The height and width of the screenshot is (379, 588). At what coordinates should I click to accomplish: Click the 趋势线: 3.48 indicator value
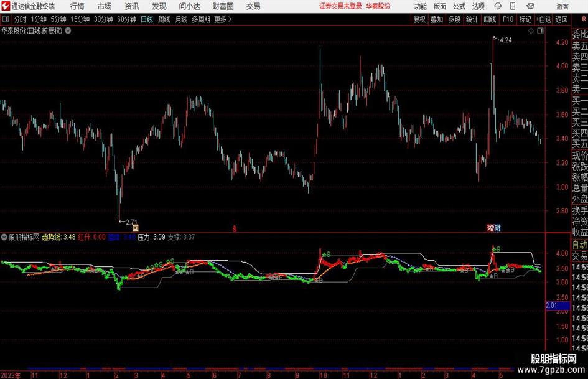[x=58, y=237]
